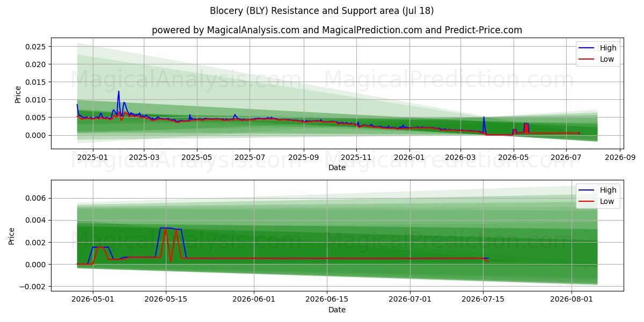Click the top chart y-axis value 0.020

pos(35,64)
